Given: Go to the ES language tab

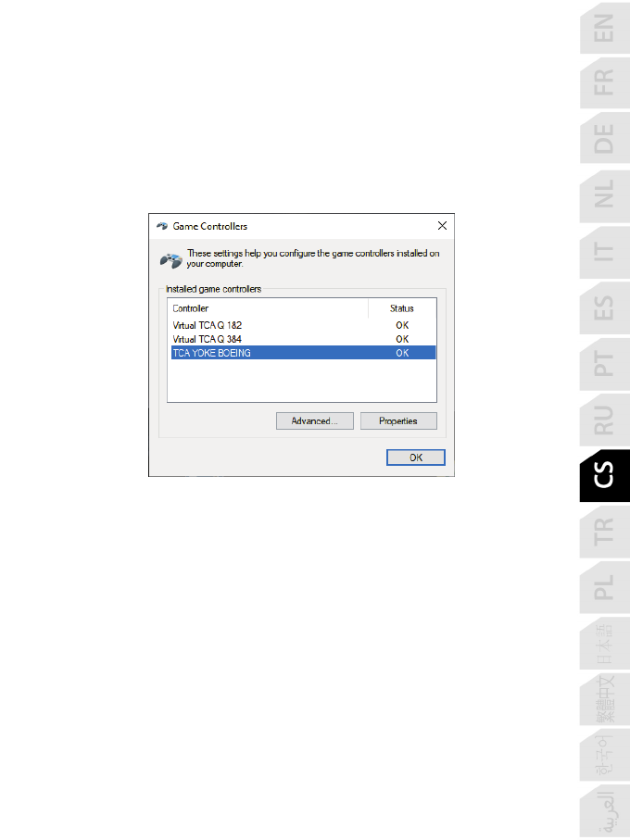Looking at the screenshot, I should pos(604,308).
